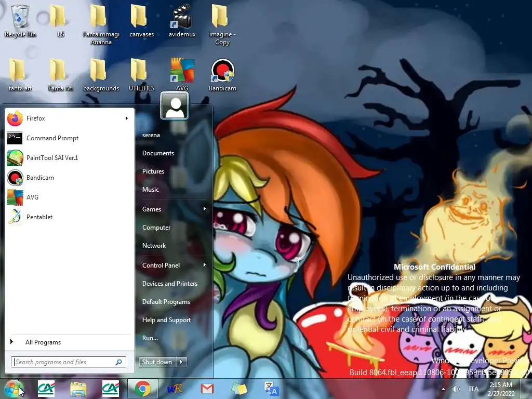
Task: Click the ITA language indicator
Action: (x=473, y=389)
